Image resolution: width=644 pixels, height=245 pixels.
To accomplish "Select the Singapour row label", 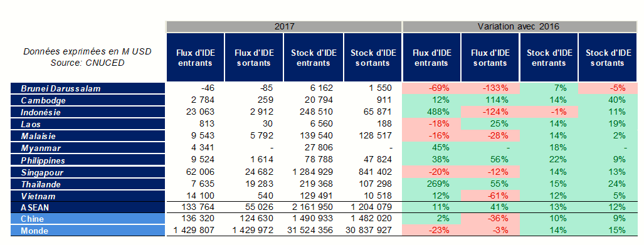I will click(88, 172).
